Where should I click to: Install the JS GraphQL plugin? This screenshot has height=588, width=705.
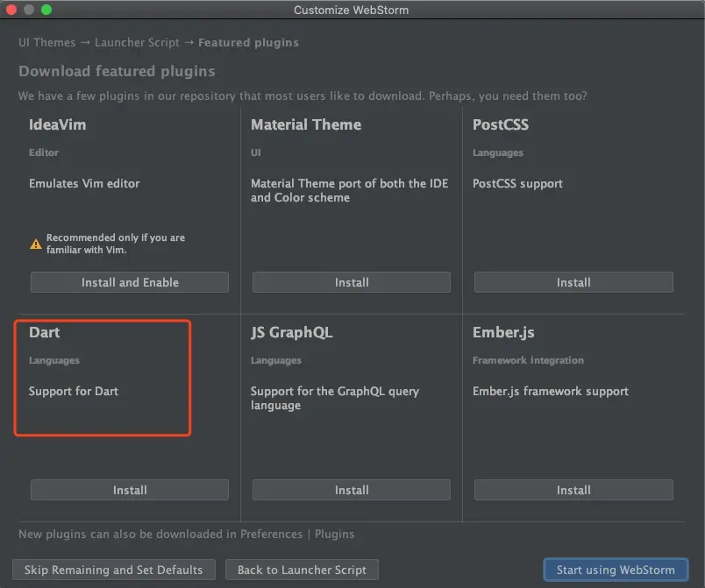point(351,490)
